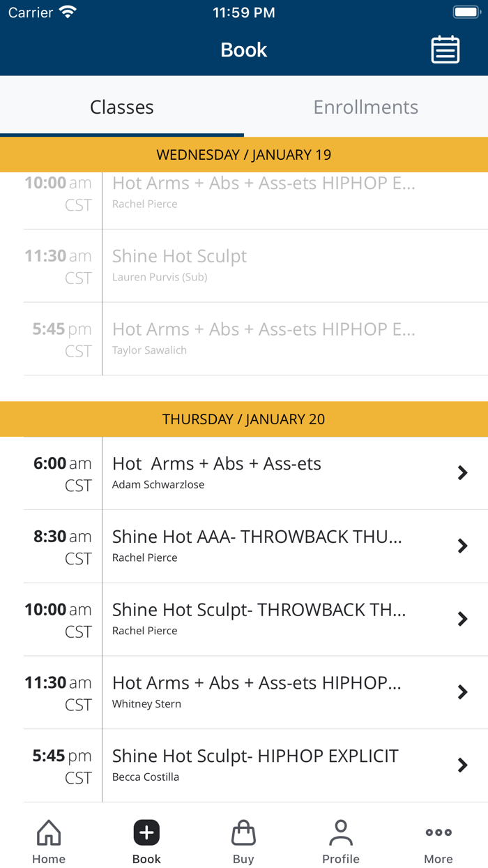This screenshot has height=868, width=488.
Task: Tap the More three-dots icon
Action: tap(439, 833)
